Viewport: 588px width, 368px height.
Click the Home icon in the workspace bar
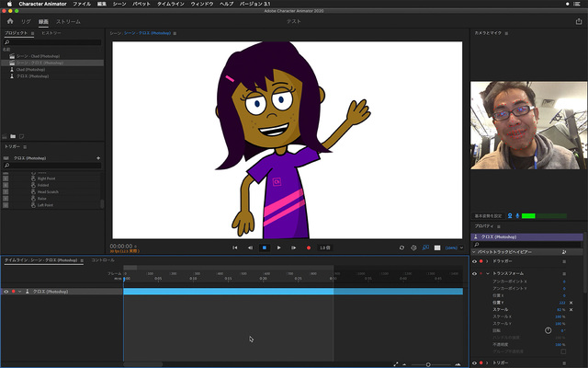9,20
